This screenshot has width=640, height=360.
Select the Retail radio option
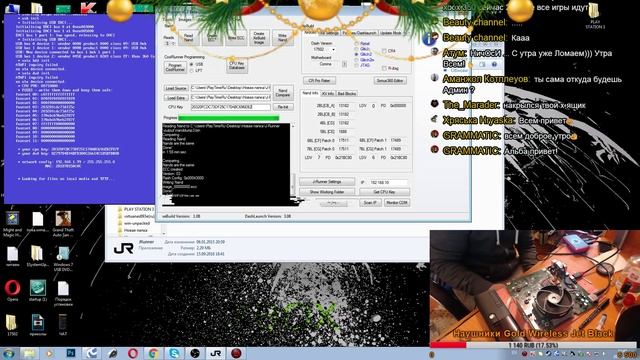coord(356,43)
